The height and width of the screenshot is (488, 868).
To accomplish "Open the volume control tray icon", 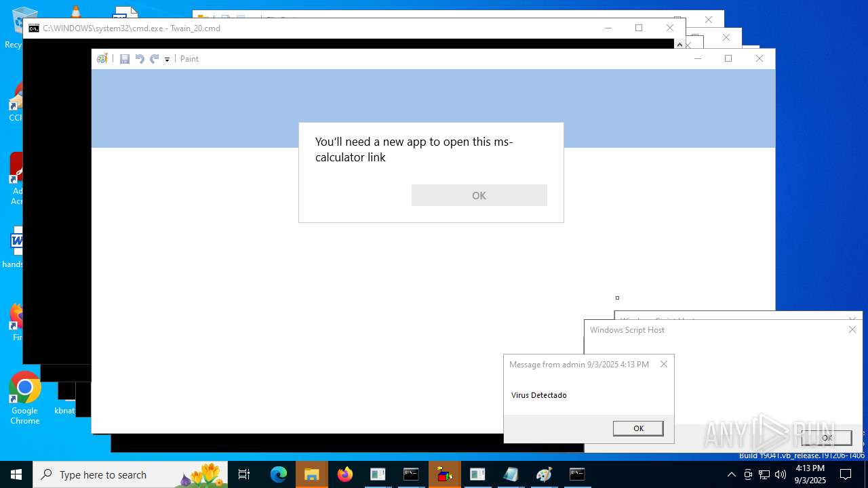I will (781, 474).
